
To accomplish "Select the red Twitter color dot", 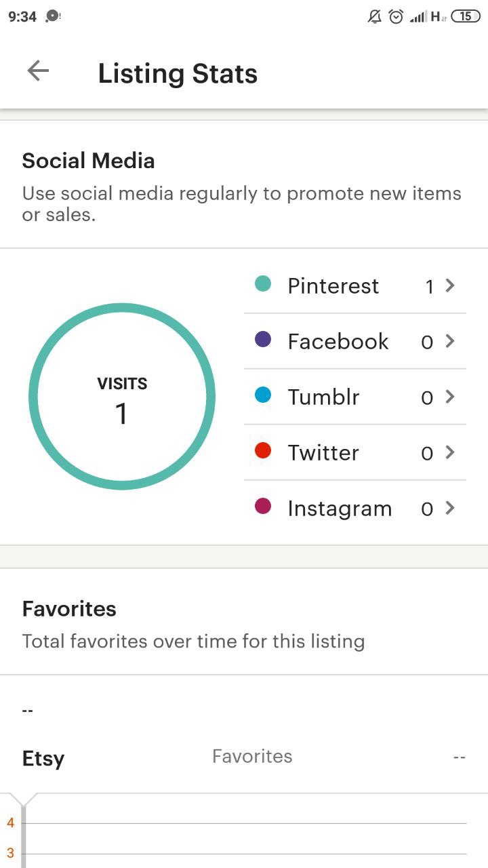I will [263, 451].
